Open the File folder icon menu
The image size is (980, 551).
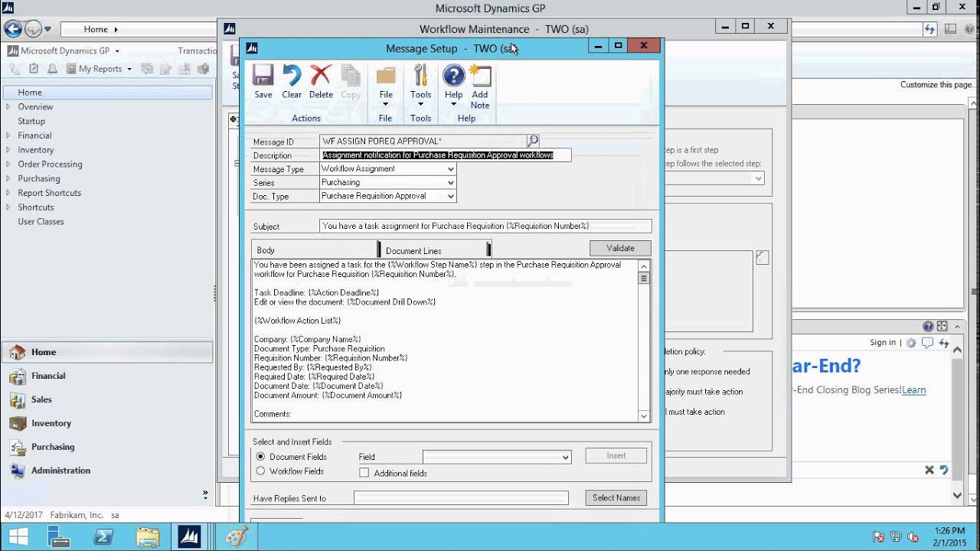(386, 76)
